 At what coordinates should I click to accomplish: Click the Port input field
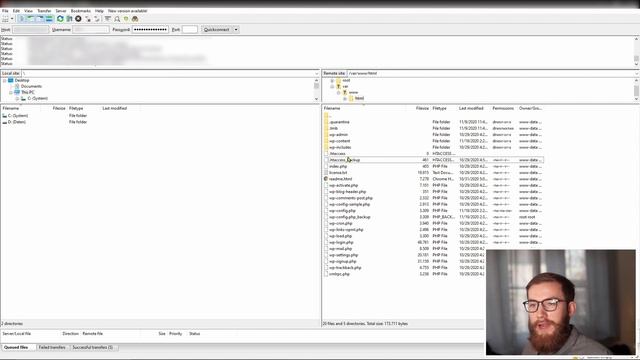(190, 30)
